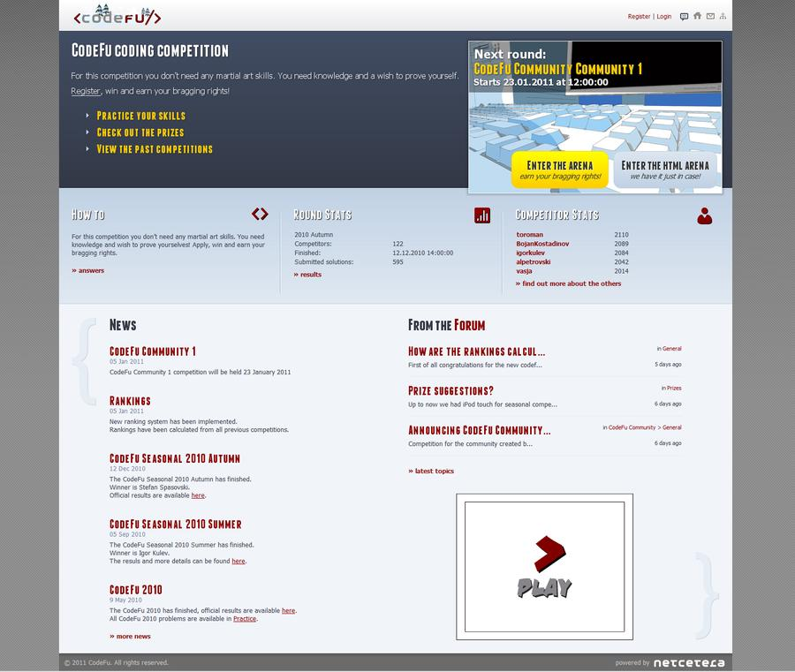Screen dimensions: 795x672
Task: Click the '12.12.2010 14:00:00' finished time
Action: 423,253
